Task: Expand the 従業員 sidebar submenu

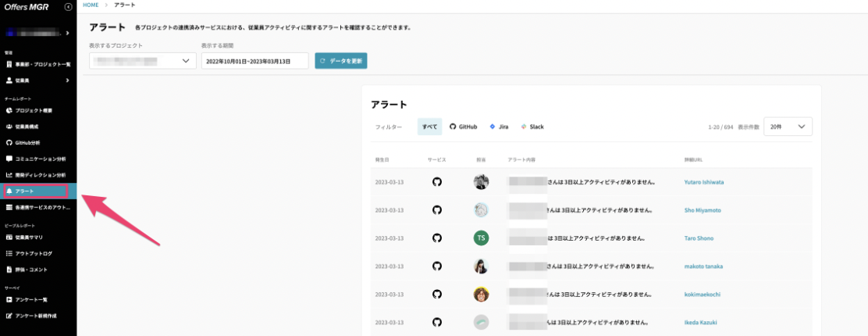Action: (38, 80)
